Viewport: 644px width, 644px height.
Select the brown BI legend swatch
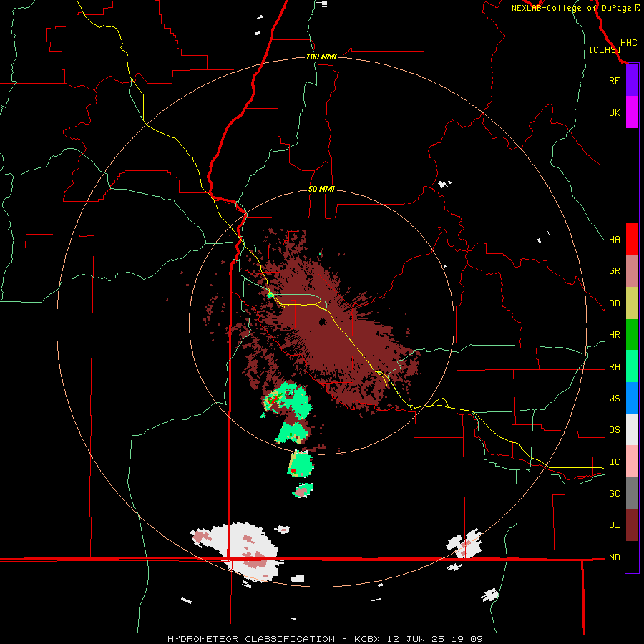[x=632, y=525]
